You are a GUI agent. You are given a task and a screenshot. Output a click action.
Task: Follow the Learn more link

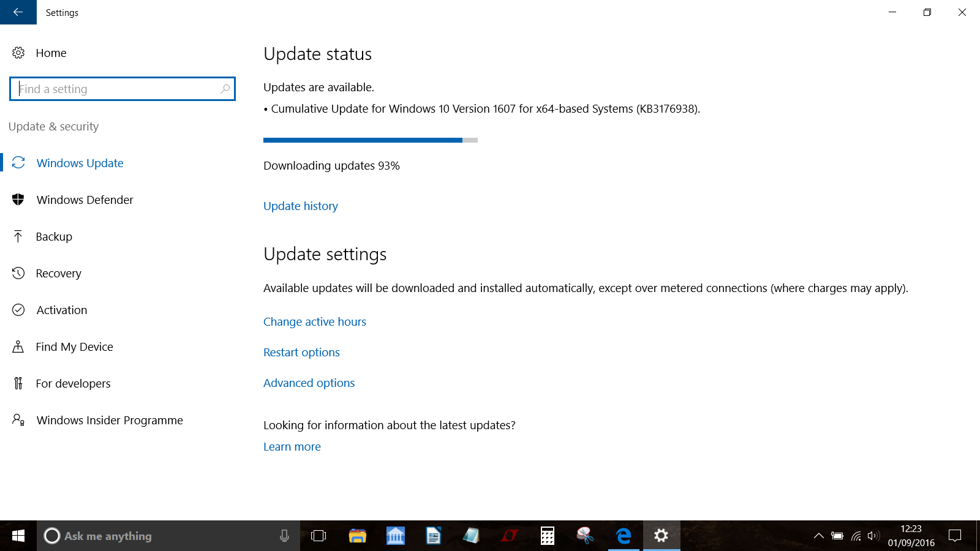292,447
